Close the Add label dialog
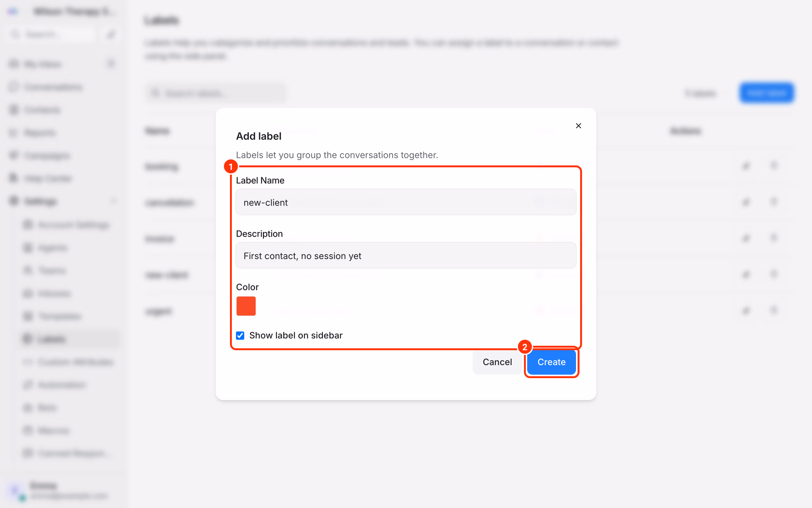 [578, 126]
